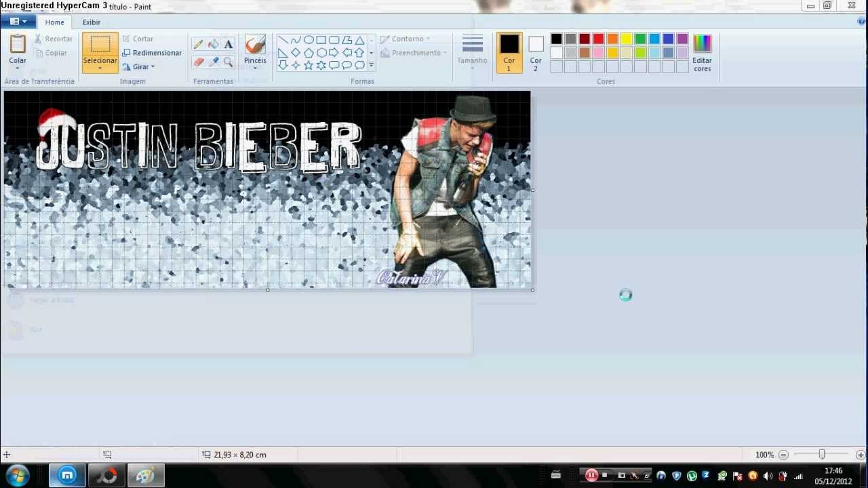Choose the right triangle shape
Viewport: 868px width, 488px height.
(x=283, y=53)
